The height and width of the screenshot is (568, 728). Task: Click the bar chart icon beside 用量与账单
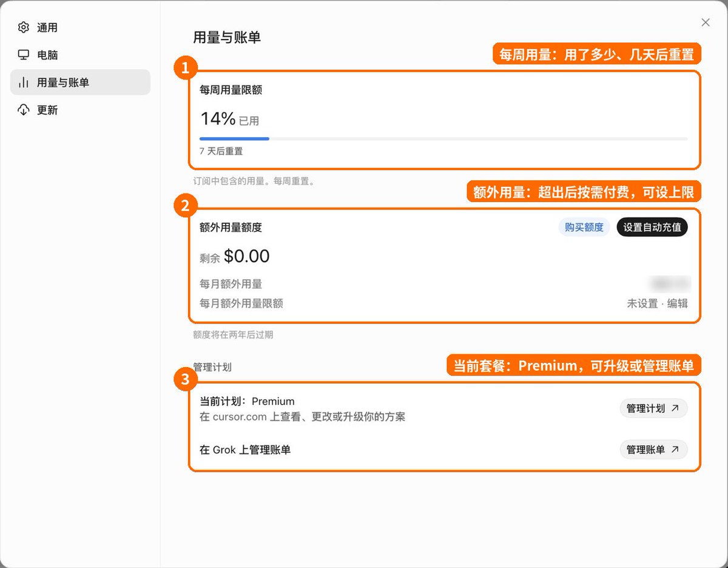[24, 82]
